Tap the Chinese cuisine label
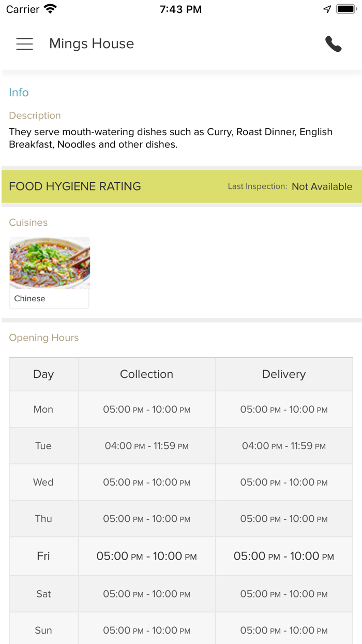 click(30, 299)
